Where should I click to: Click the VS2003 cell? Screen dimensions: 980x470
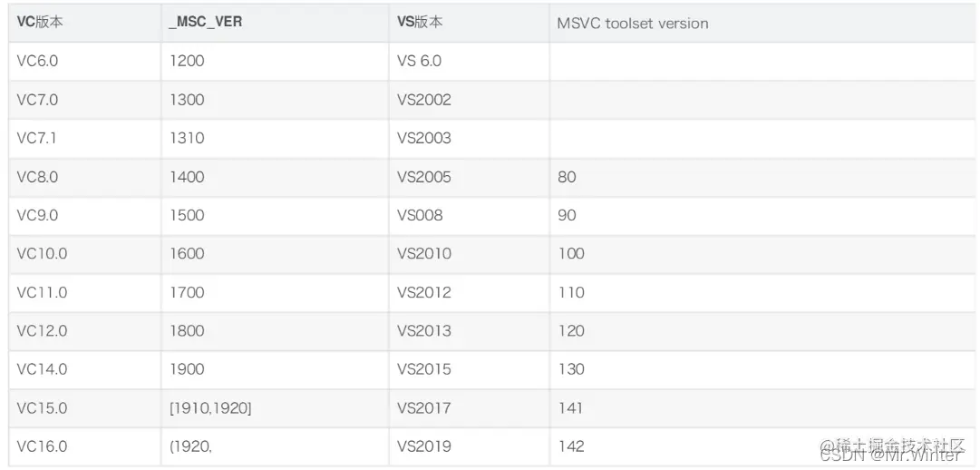pos(423,138)
